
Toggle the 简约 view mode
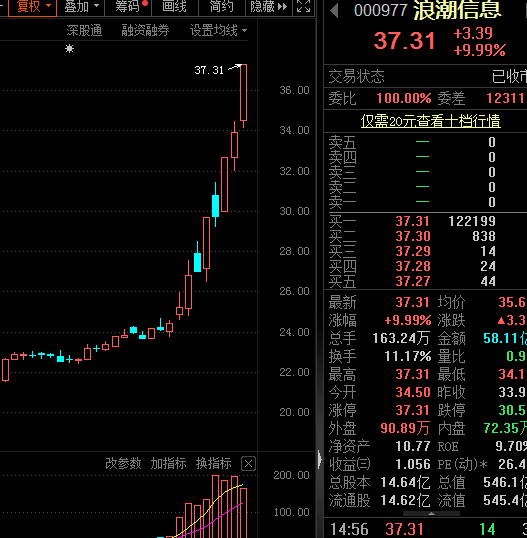point(222,7)
